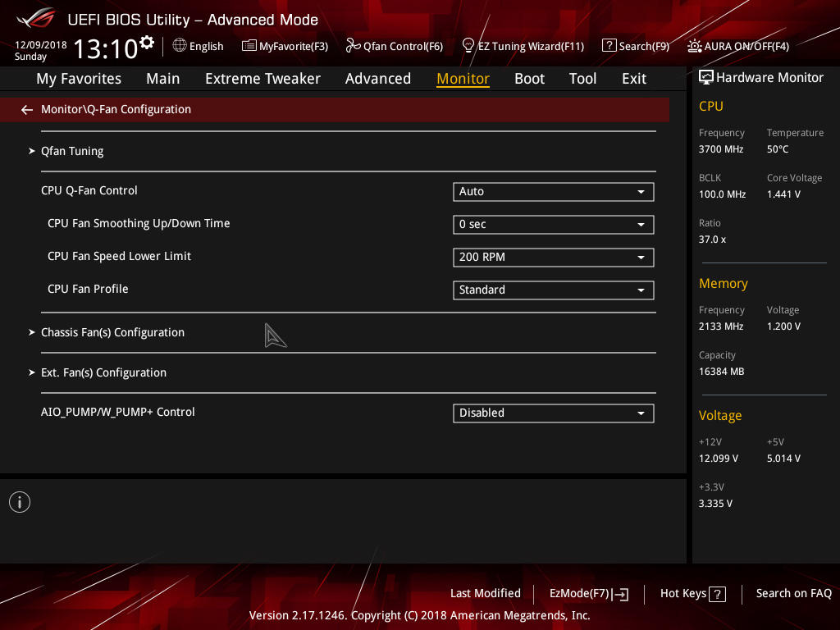Click the 13:10 clock display
This screenshot has width=840, height=630.
[x=106, y=48]
